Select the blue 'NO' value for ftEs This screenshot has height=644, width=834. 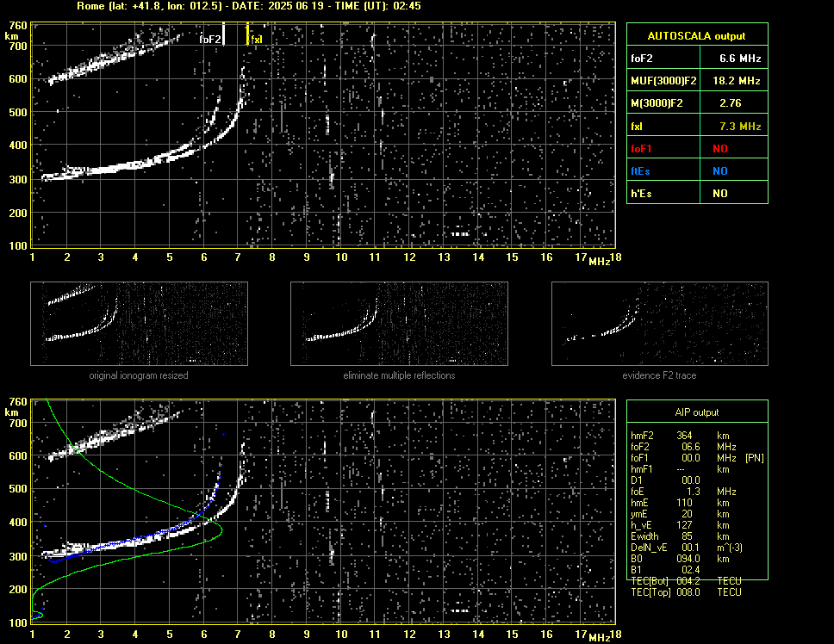720,171
